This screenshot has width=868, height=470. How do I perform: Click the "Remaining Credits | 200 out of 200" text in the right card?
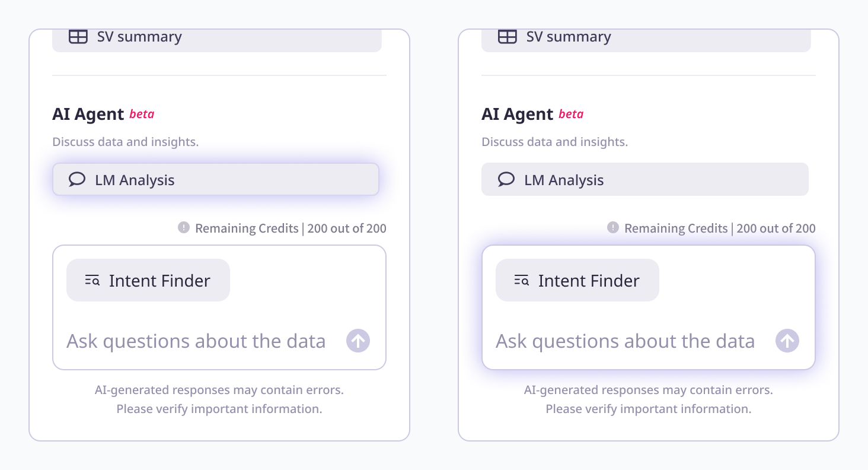point(720,228)
